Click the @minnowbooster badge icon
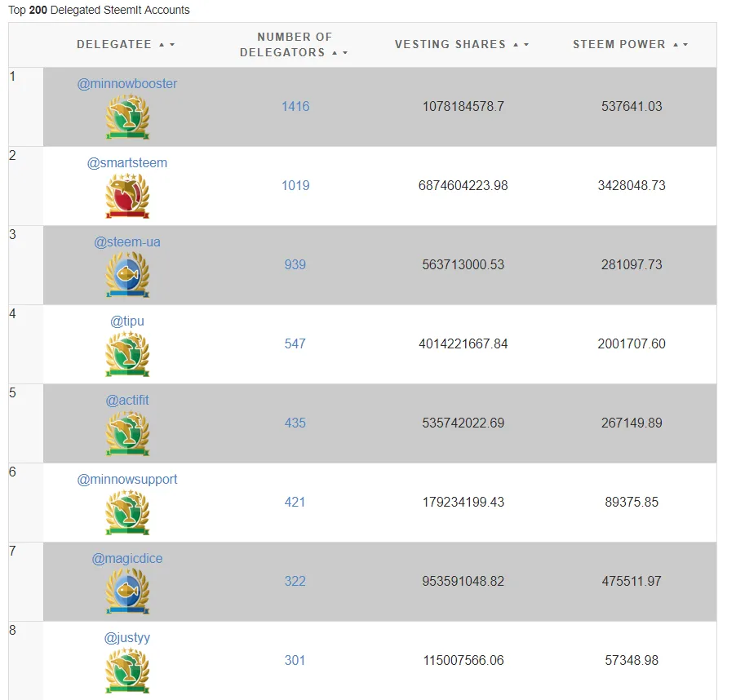 127,117
